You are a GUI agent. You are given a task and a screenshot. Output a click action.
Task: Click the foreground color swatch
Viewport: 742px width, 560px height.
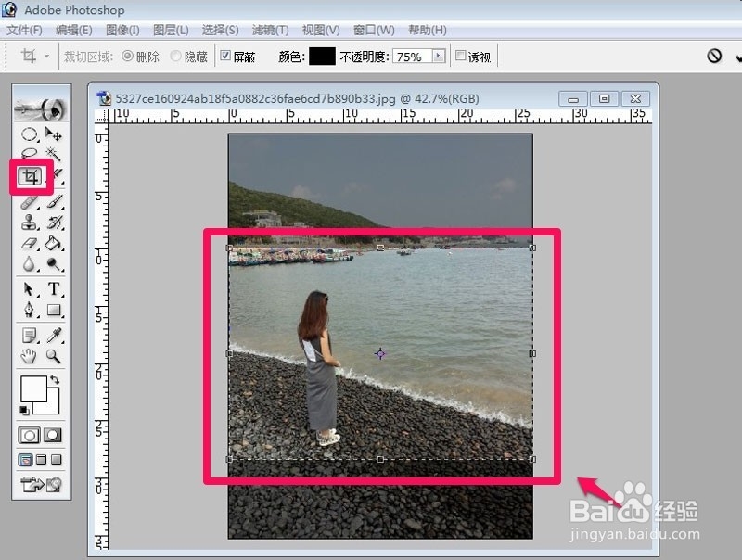[x=33, y=388]
